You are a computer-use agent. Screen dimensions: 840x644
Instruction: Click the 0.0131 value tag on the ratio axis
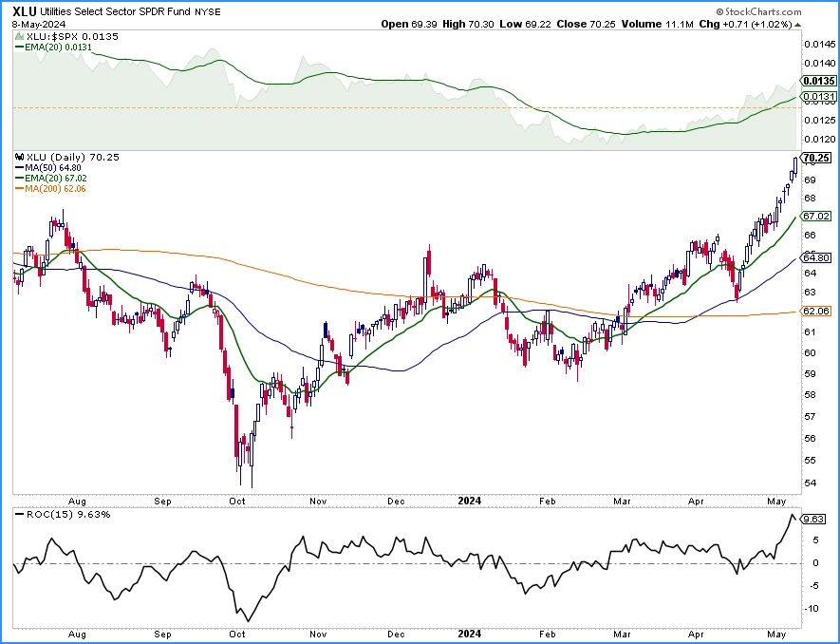pyautogui.click(x=818, y=97)
